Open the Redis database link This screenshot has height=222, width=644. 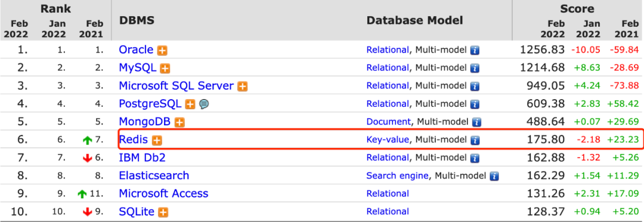(134, 140)
